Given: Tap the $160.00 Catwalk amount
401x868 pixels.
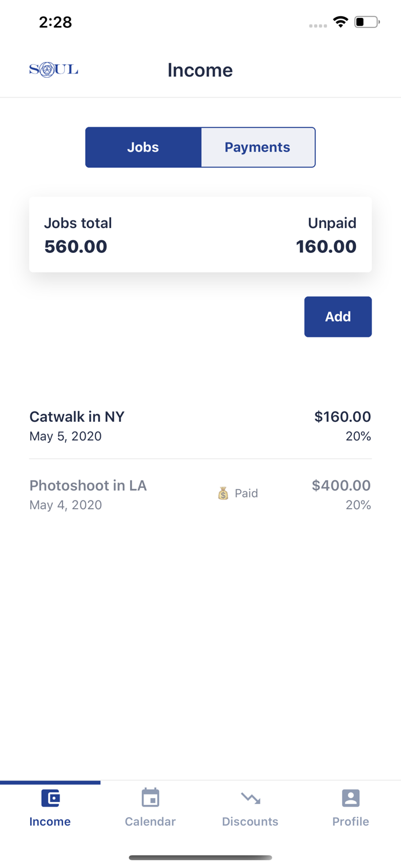Looking at the screenshot, I should pyautogui.click(x=343, y=417).
